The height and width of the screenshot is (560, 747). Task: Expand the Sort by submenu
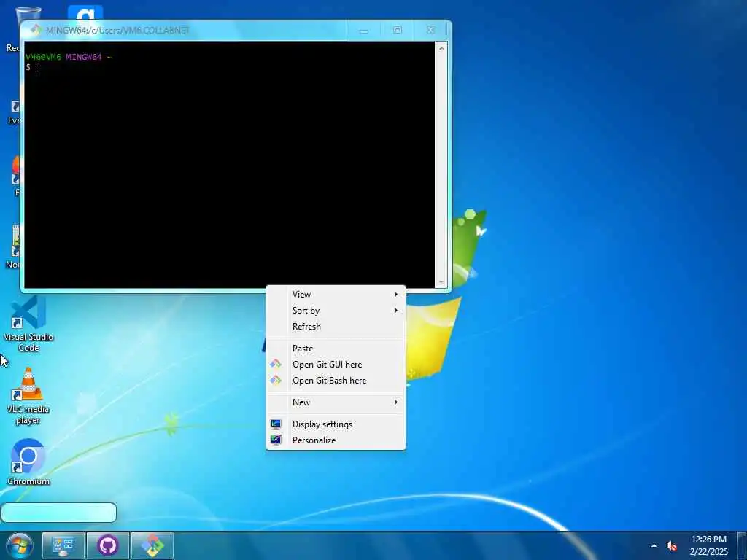tap(336, 311)
